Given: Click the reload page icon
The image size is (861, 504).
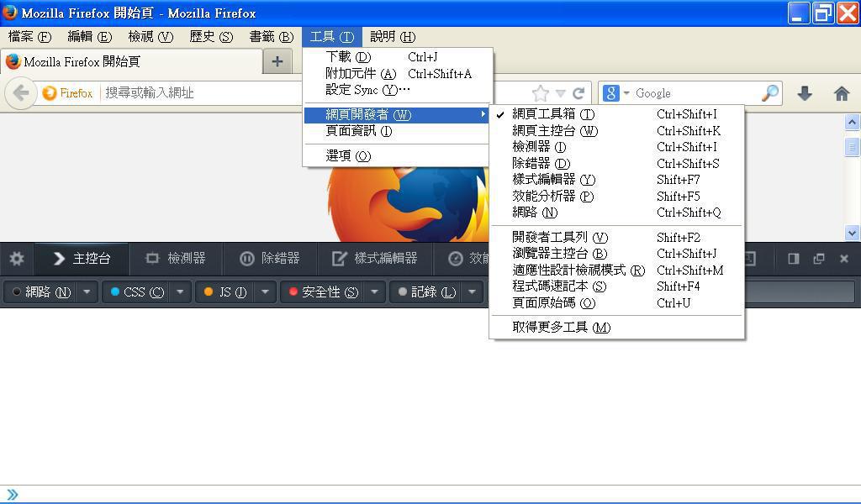Looking at the screenshot, I should [x=578, y=93].
